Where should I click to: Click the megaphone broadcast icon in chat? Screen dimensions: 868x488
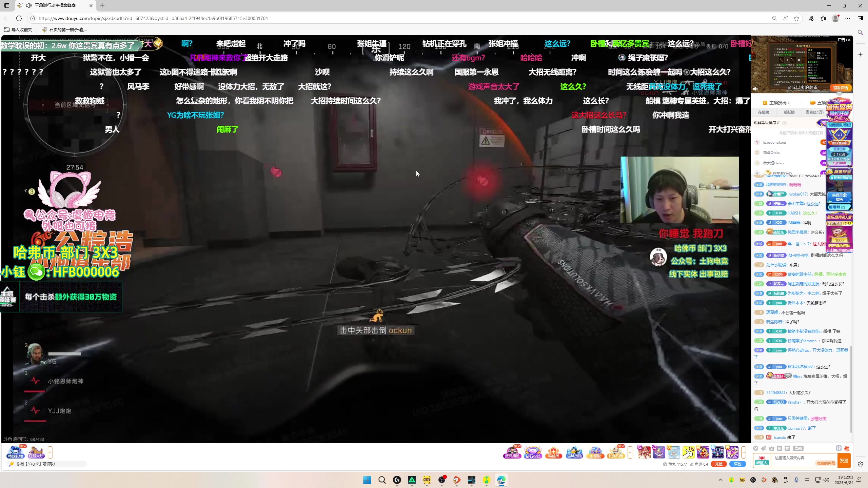click(764, 448)
